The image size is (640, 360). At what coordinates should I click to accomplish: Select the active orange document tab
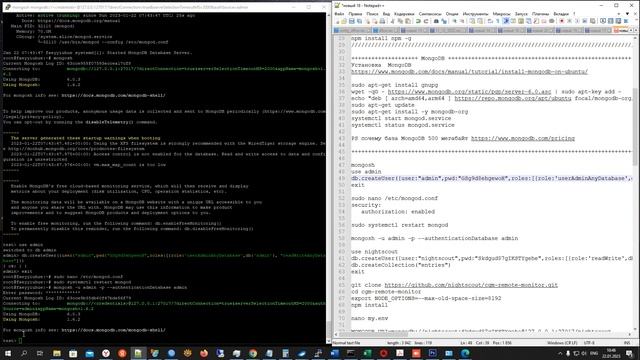pos(620,30)
